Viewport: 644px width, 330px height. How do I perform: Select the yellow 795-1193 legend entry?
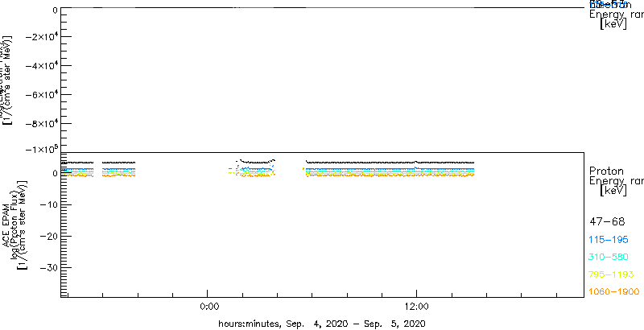tap(612, 274)
